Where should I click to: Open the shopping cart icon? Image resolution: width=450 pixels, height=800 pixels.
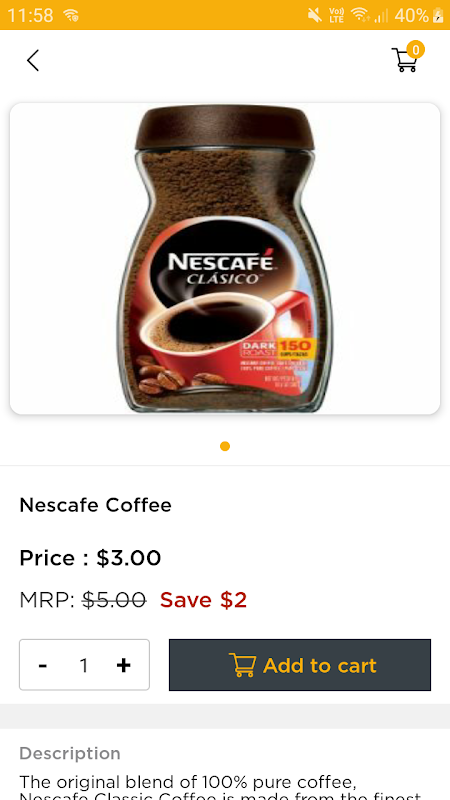[x=405, y=60]
